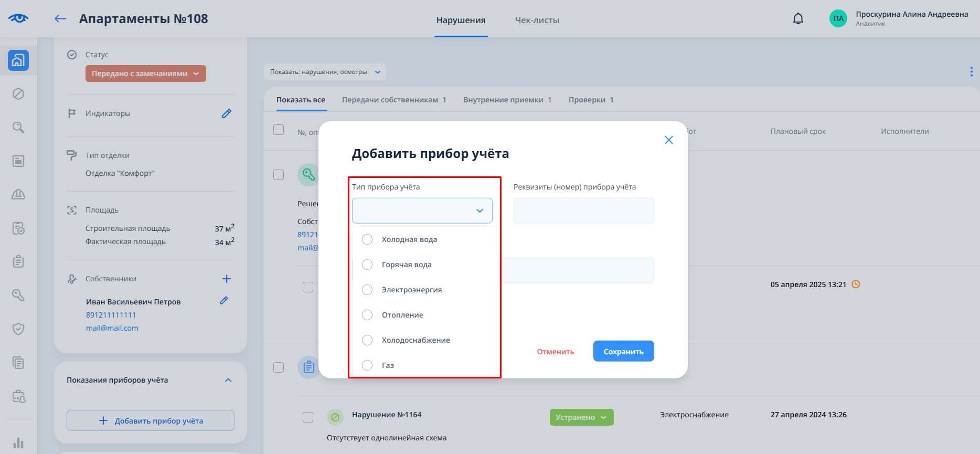Open the Тип прибора учёта dropdown

(422, 210)
